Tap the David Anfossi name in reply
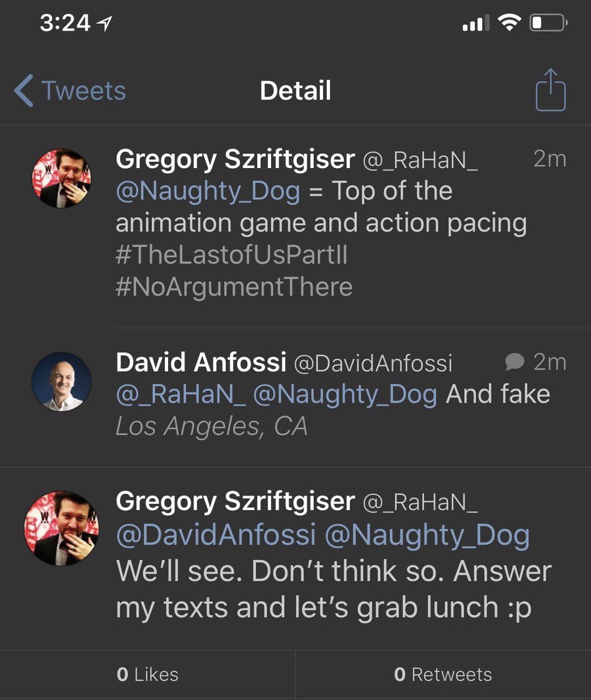591x700 pixels. pyautogui.click(x=201, y=362)
